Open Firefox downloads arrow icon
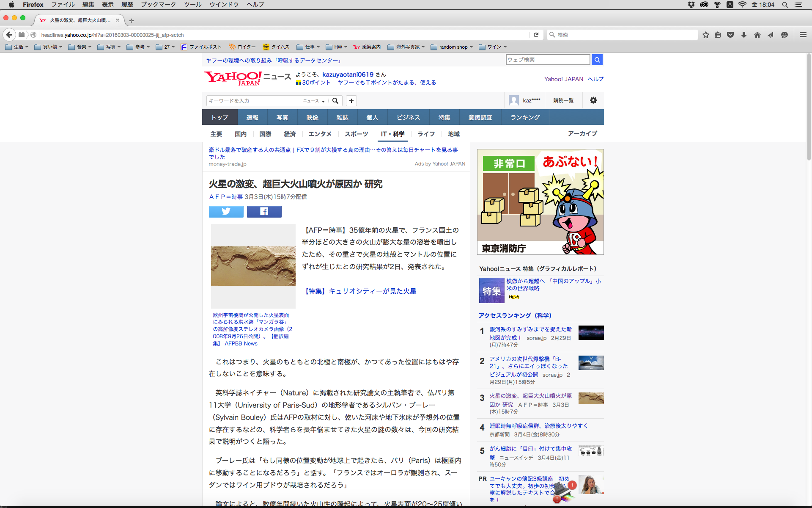Screen dimensions: 812x508 tap(744, 35)
